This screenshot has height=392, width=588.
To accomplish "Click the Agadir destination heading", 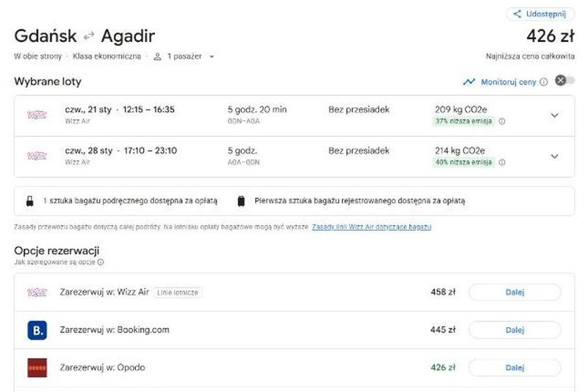I will pos(128,36).
